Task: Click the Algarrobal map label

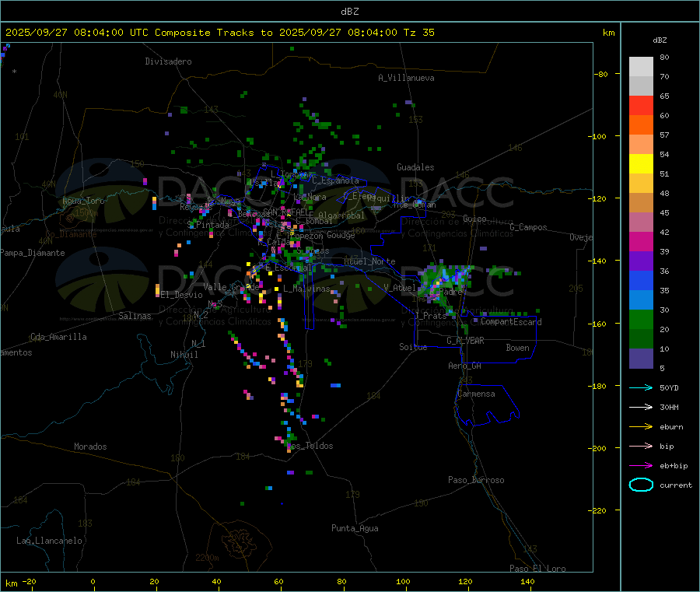Action: click(x=341, y=215)
